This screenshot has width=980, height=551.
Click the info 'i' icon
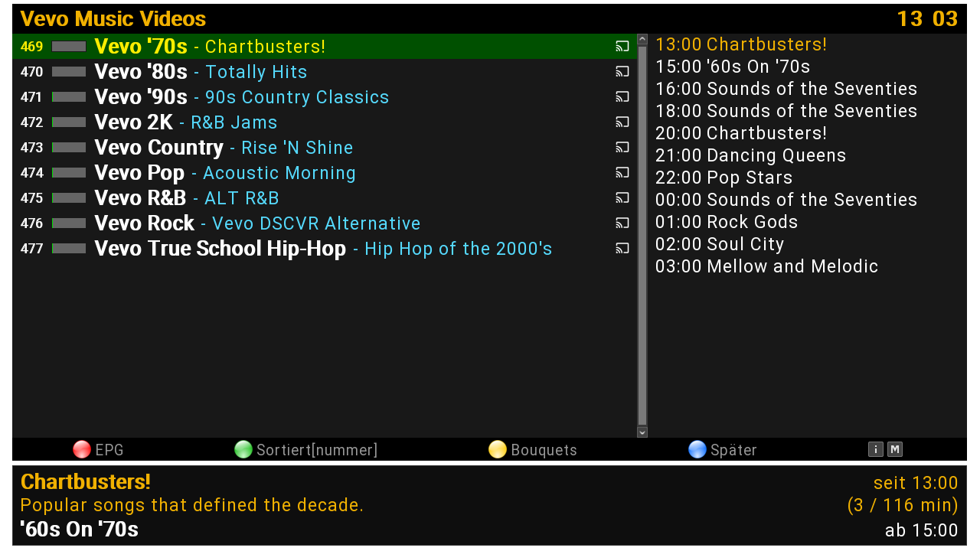(x=876, y=449)
